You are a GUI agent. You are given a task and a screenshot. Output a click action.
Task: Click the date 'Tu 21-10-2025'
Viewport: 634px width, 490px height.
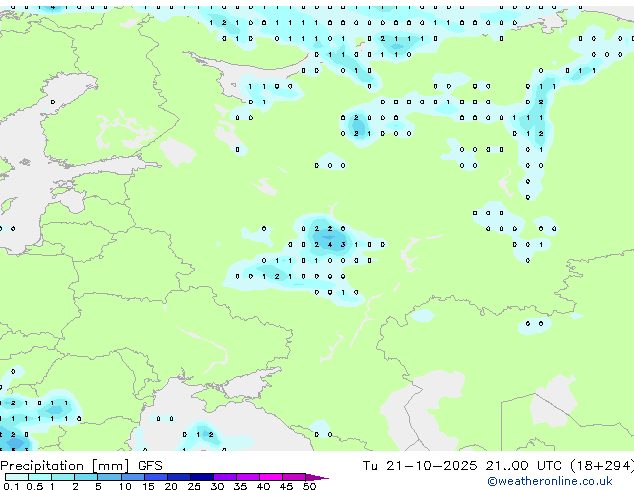tap(420, 466)
